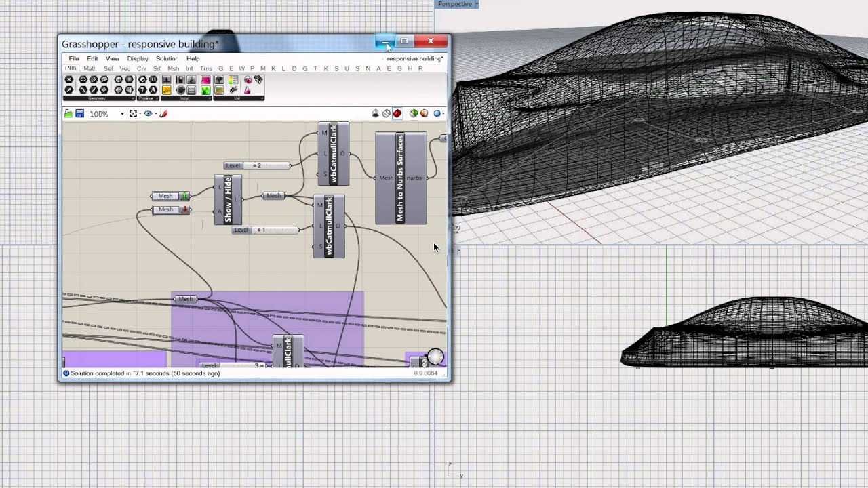Click the blue preview mesh quality sphere
Viewport: 868px width, 488px height.
click(x=437, y=113)
